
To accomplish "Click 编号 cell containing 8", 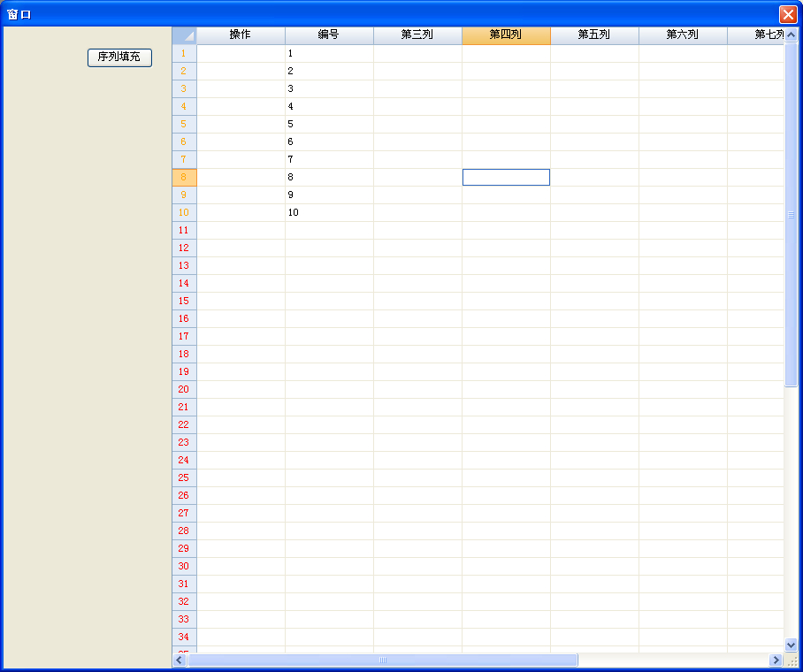I will tap(329, 177).
